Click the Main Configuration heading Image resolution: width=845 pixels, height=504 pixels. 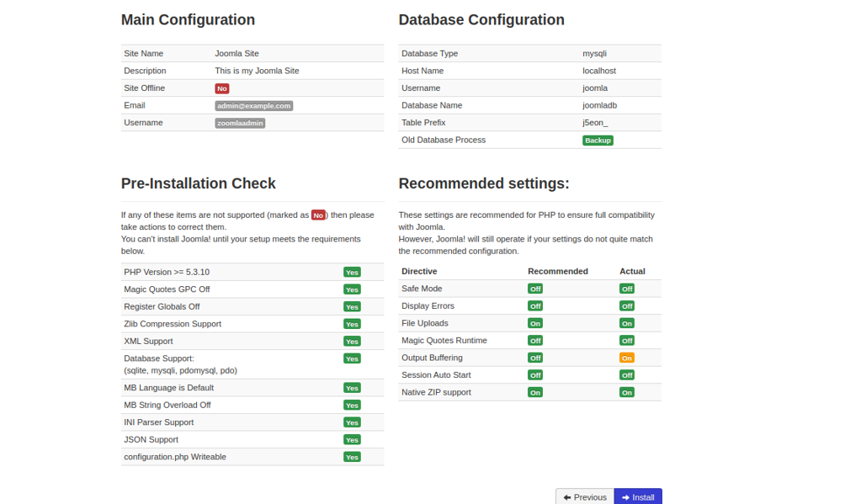pyautogui.click(x=188, y=20)
